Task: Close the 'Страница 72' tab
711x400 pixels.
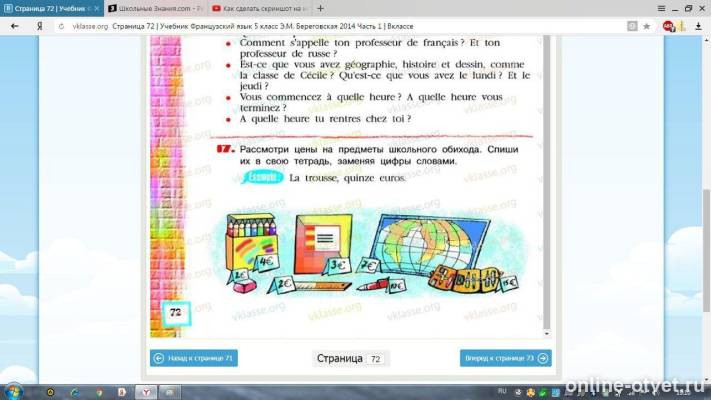Action: tap(97, 9)
